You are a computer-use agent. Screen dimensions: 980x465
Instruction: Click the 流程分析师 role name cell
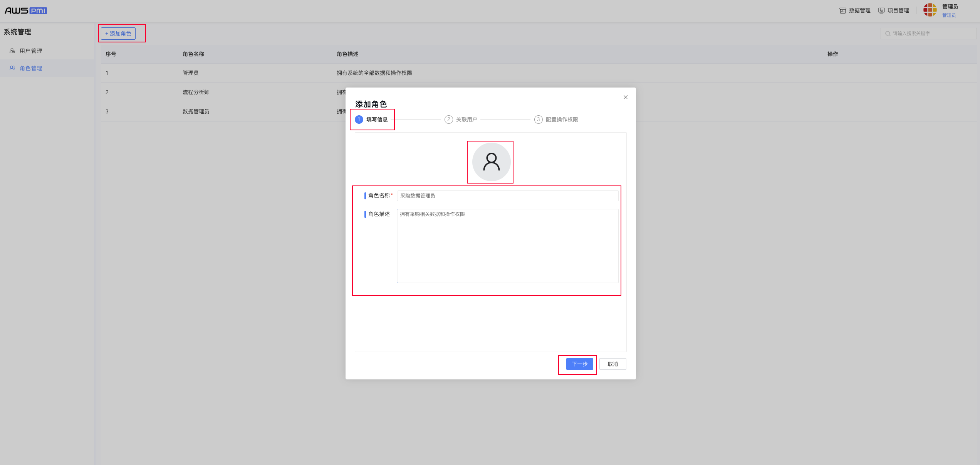(x=196, y=92)
